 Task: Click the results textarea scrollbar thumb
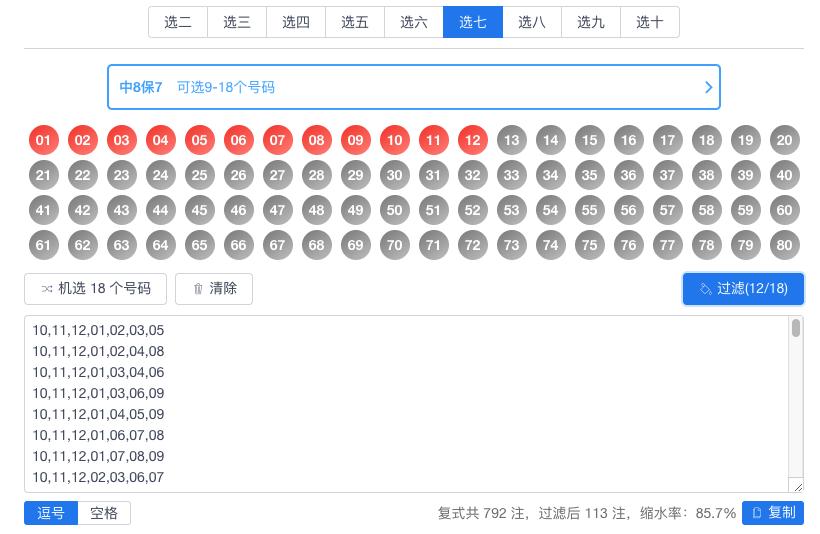click(x=795, y=328)
